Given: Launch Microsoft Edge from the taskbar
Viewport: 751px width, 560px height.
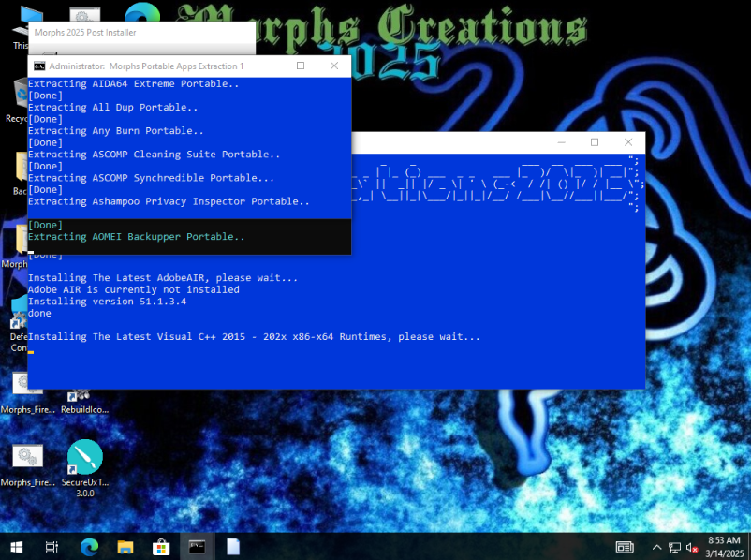Looking at the screenshot, I should click(x=89, y=547).
